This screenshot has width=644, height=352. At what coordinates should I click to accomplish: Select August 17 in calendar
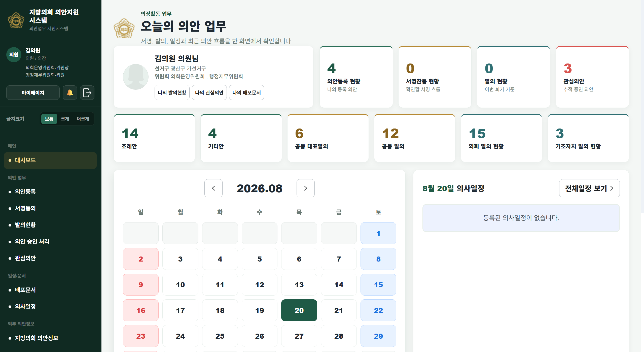[180, 310]
